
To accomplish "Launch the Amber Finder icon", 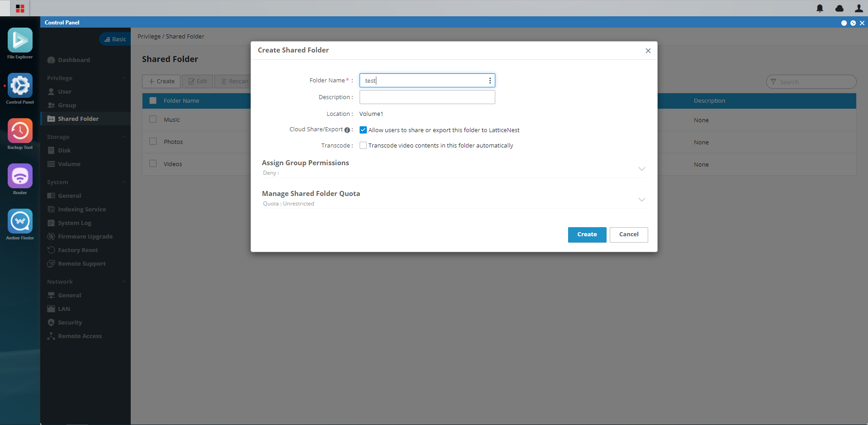I will point(20,221).
